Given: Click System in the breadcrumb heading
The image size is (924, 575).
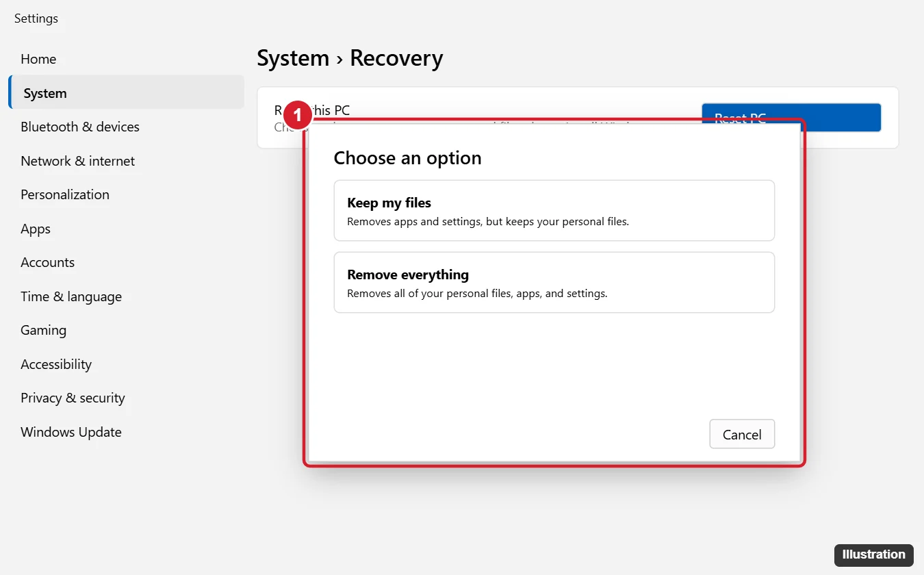Looking at the screenshot, I should [x=293, y=58].
